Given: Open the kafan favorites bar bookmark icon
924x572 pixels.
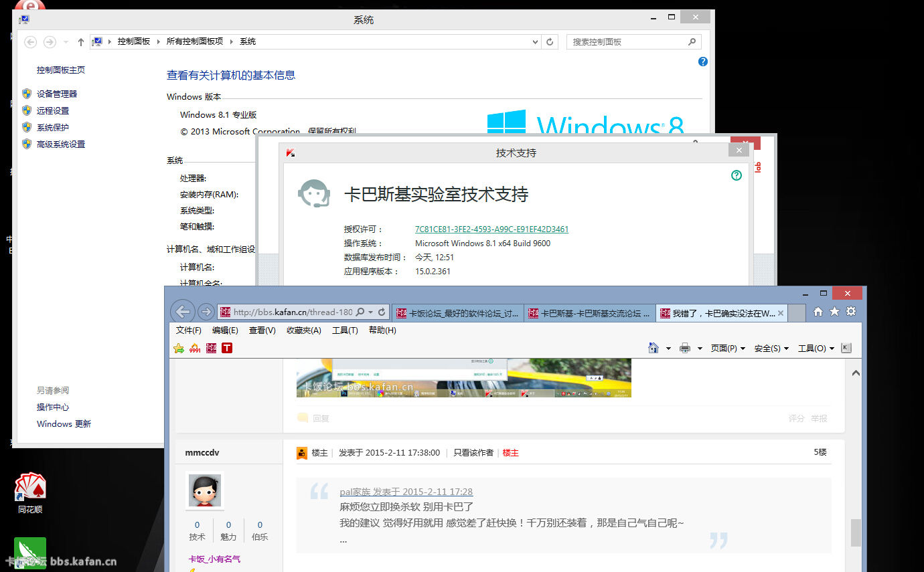Looking at the screenshot, I should coord(211,348).
